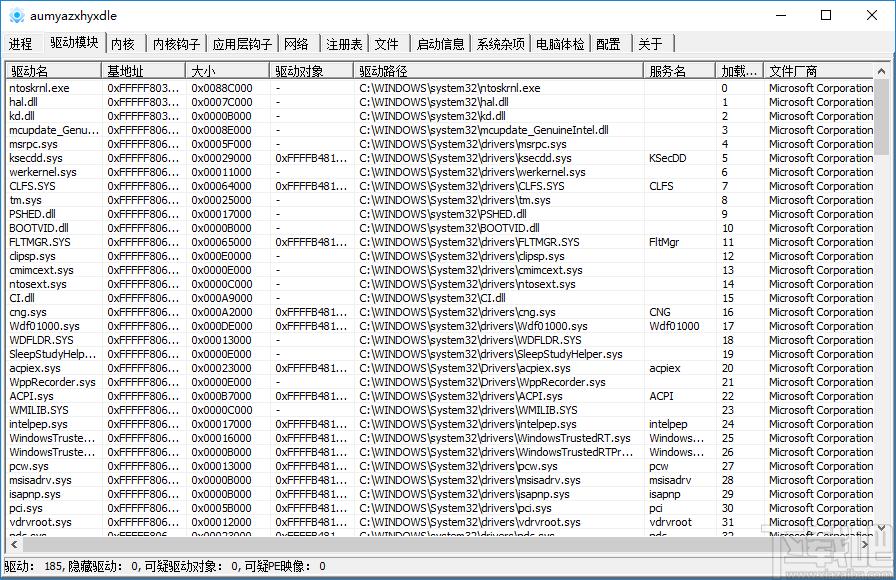The width and height of the screenshot is (896, 580).
Task: Click the vertical scrollbar thumb
Action: point(882,117)
